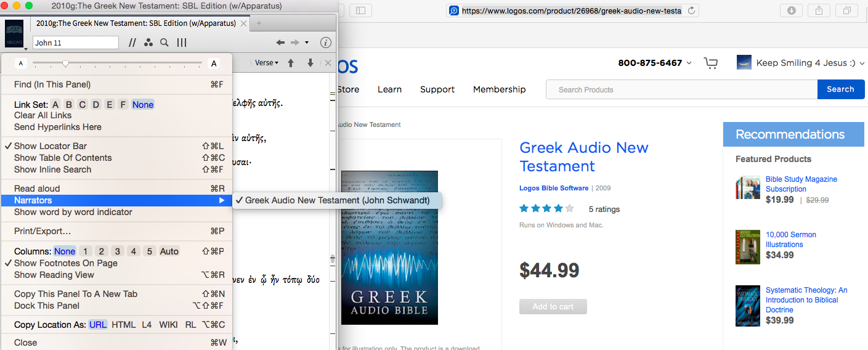Open Logos Bible Software publisher link

pos(554,188)
